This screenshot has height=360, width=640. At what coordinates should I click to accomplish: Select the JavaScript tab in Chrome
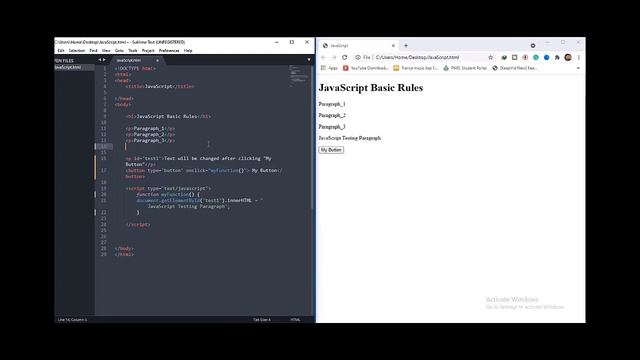pos(358,46)
